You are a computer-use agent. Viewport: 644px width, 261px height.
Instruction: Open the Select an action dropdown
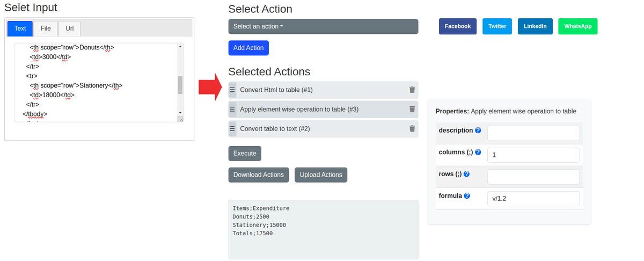click(323, 26)
